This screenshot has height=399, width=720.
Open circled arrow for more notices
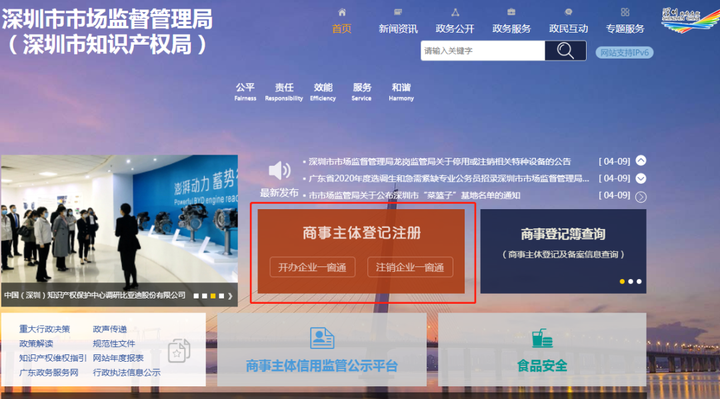point(641,197)
